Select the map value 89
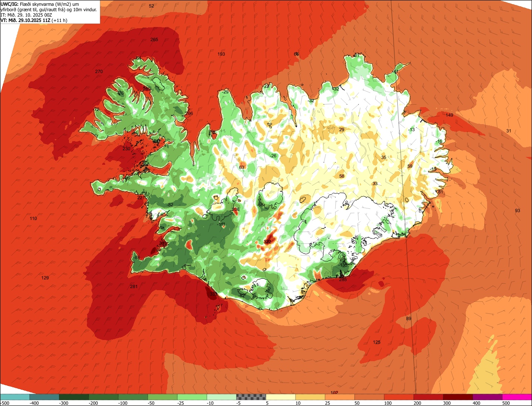 pos(409,318)
